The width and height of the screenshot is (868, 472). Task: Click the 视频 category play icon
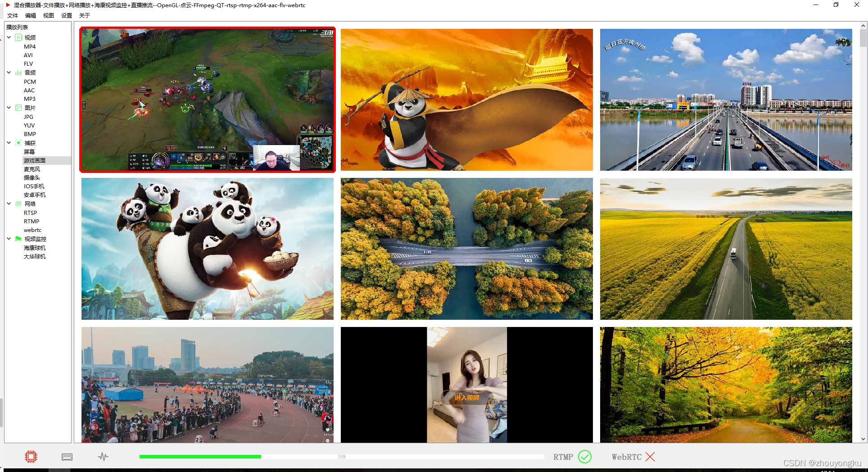(x=18, y=37)
